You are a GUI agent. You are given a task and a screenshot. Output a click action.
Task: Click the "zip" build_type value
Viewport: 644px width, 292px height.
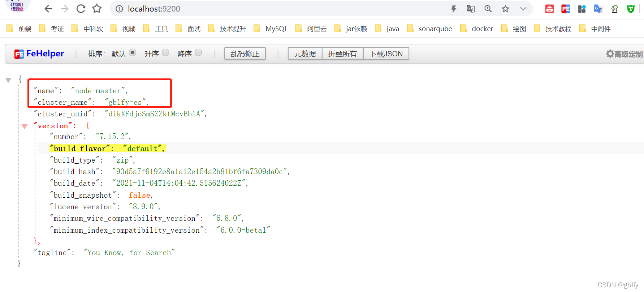pos(122,160)
